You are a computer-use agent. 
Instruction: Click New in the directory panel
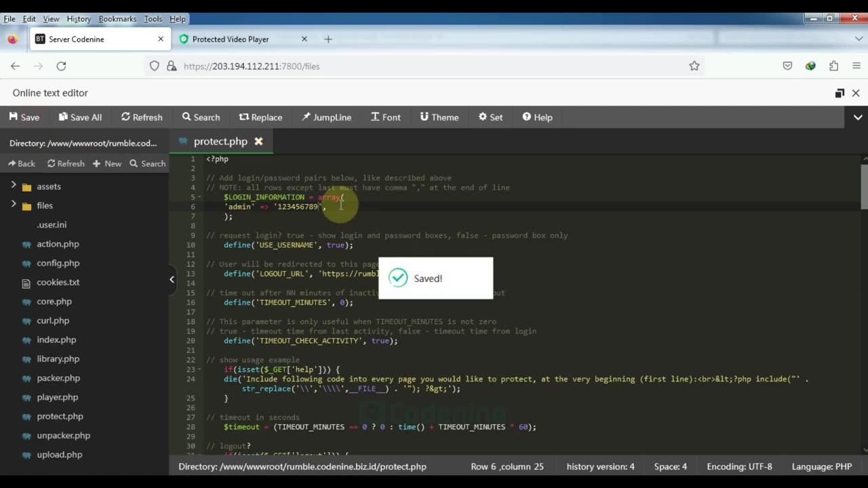[x=107, y=163]
